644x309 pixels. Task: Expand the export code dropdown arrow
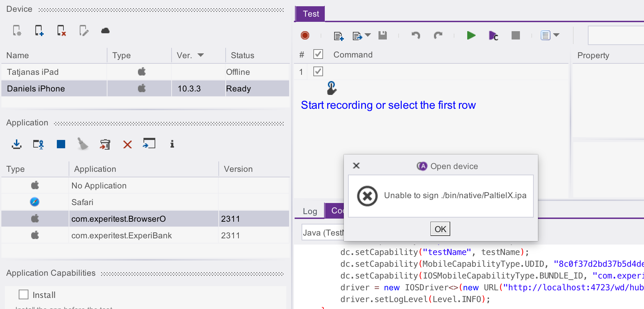click(368, 35)
